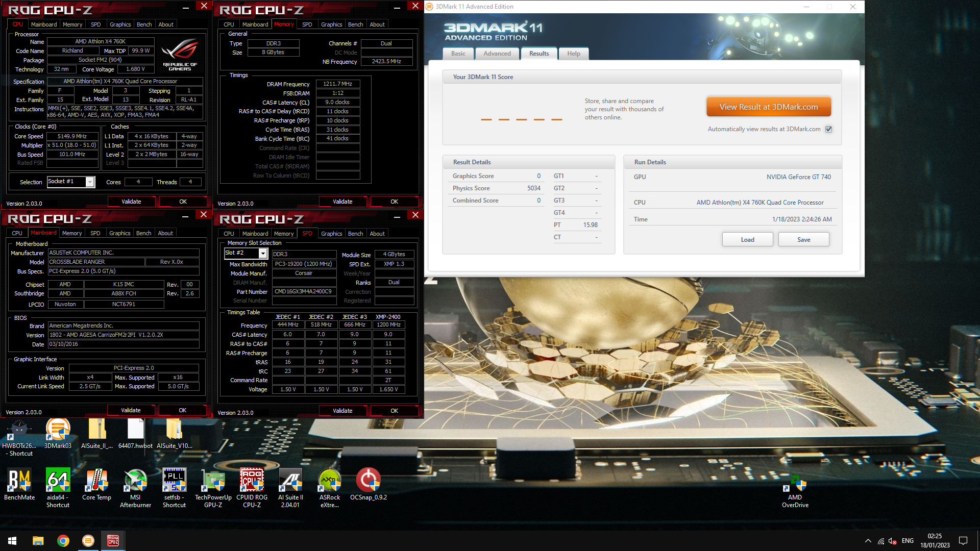Toggle automatically view results at 3DMark.com
980x551 pixels.
(x=829, y=130)
